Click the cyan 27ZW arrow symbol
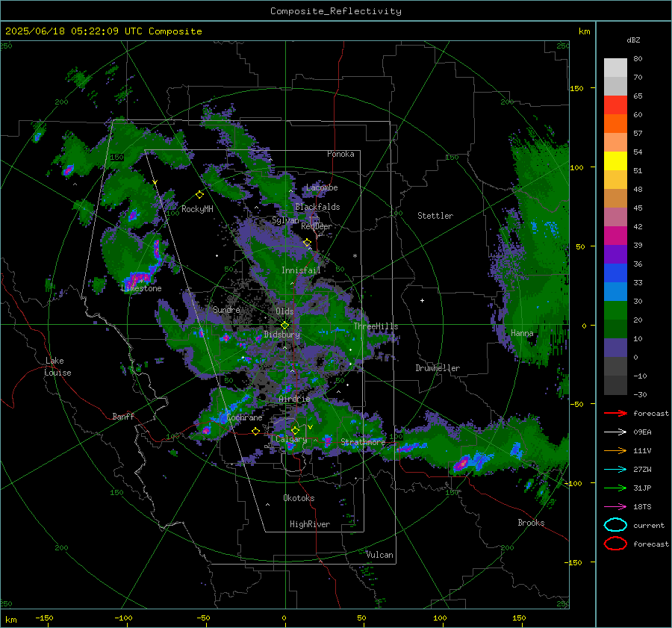672x628 pixels. coord(615,470)
